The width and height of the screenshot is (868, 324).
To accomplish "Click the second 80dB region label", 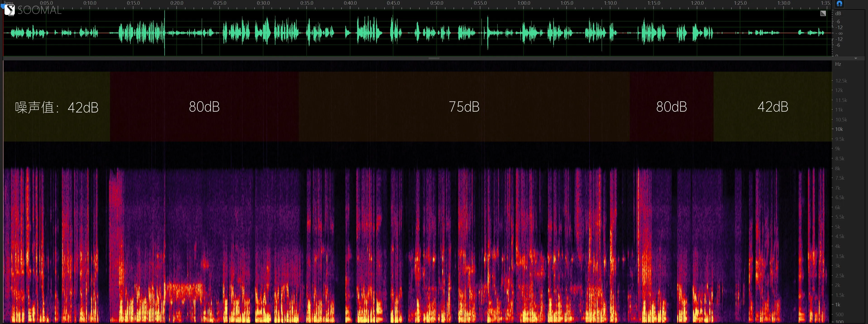I will point(671,107).
